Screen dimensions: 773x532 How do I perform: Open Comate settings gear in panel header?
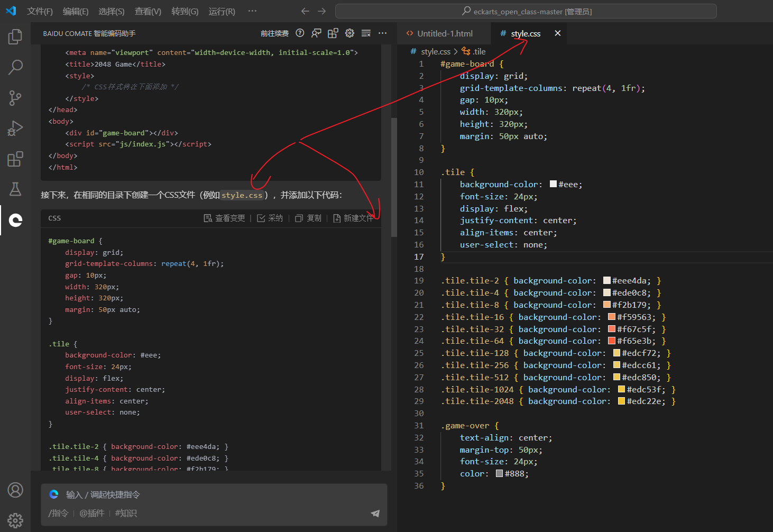(349, 33)
